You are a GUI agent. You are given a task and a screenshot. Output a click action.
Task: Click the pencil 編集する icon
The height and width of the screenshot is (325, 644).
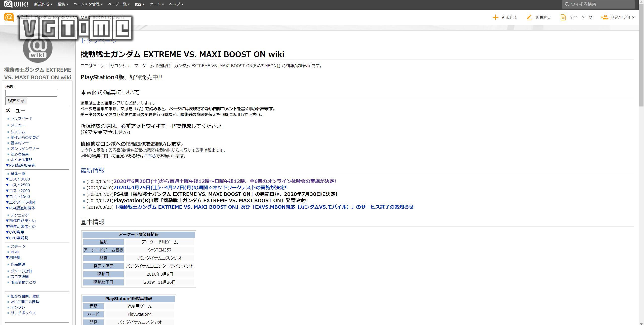click(x=529, y=17)
